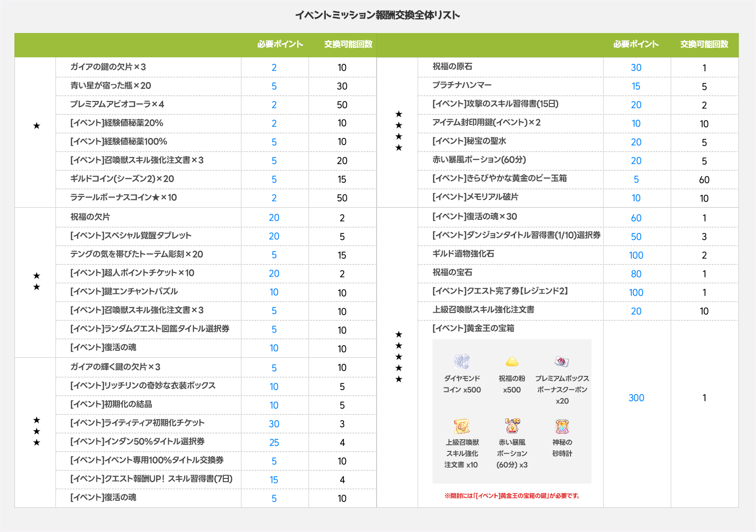Click the Diamond Coin x500 icon
The image size is (756, 532).
461,362
